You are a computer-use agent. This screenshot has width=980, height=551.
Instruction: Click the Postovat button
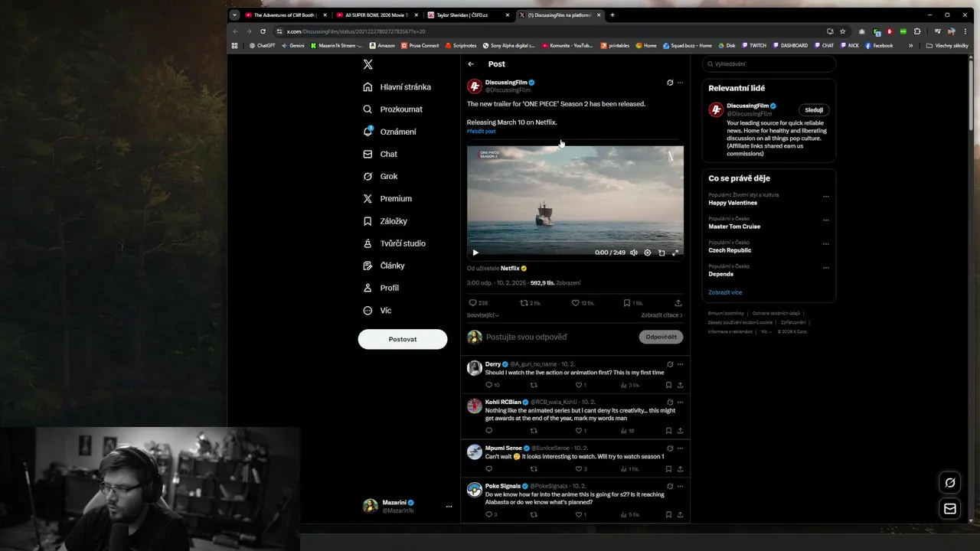click(x=403, y=339)
